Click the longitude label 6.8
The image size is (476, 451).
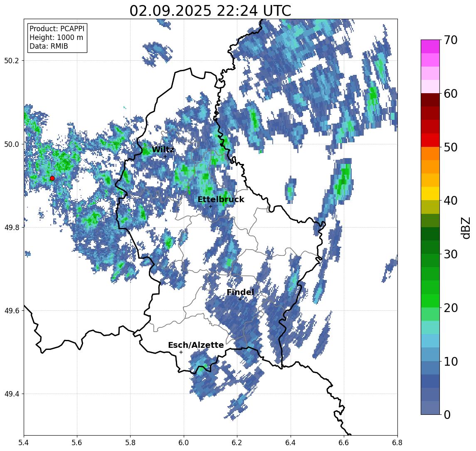(397, 443)
